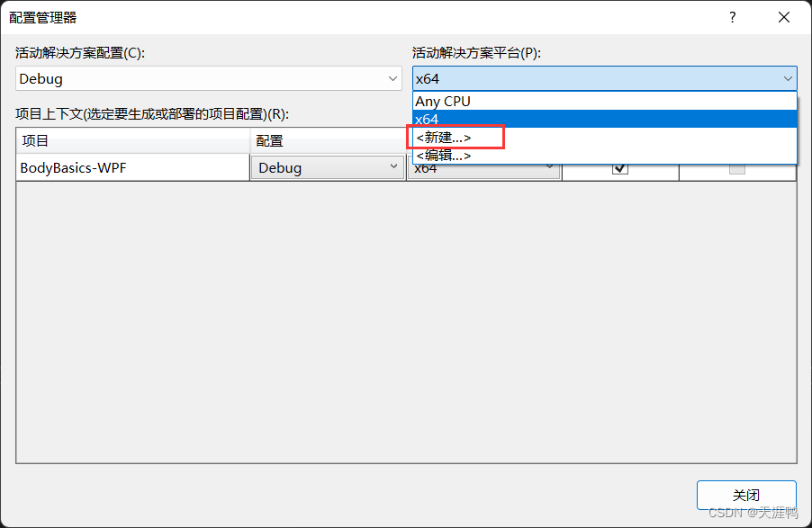Close the dialog with the X button
This screenshot has width=812, height=528.
tap(783, 17)
